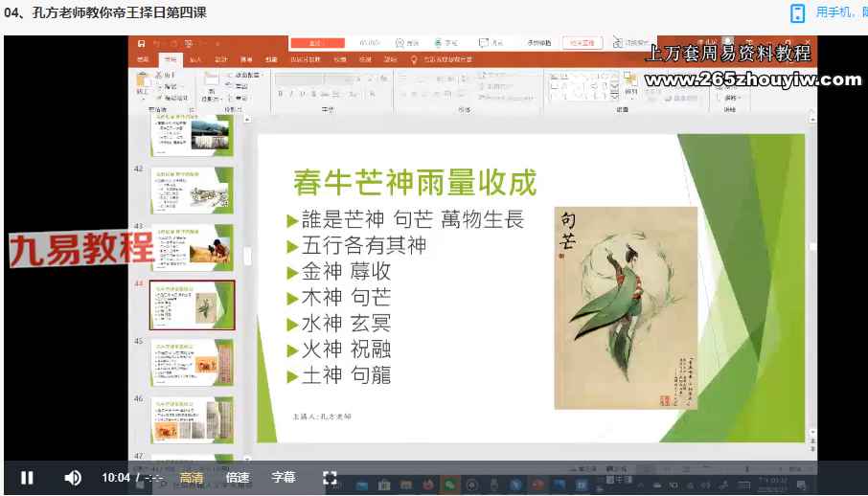Click the bullet text 金神 蓐收

tap(347, 271)
